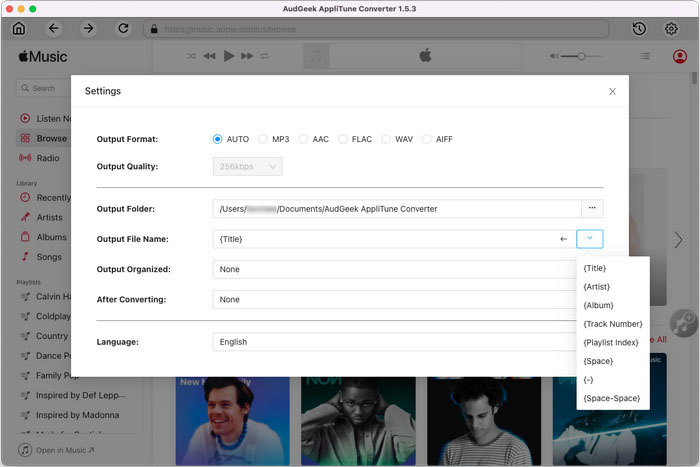Open Listen Now in sidebar
The height and width of the screenshot is (467, 700).
45,119
